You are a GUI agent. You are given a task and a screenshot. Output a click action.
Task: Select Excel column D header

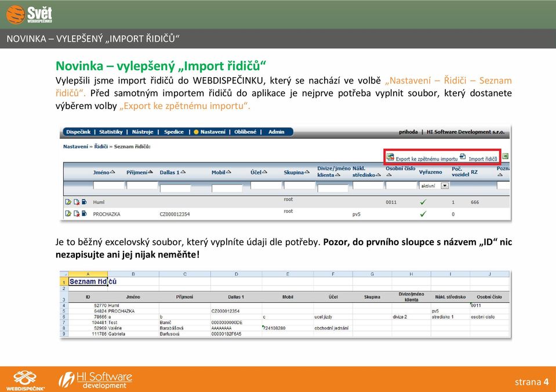click(236, 274)
